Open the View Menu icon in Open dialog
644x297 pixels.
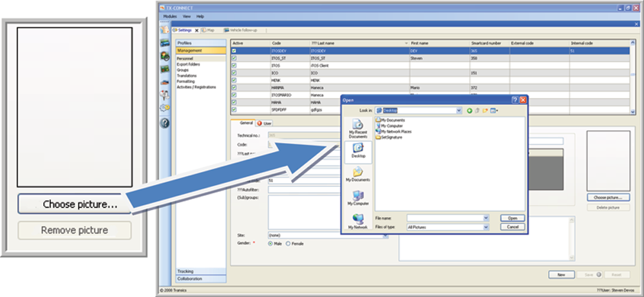click(493, 111)
